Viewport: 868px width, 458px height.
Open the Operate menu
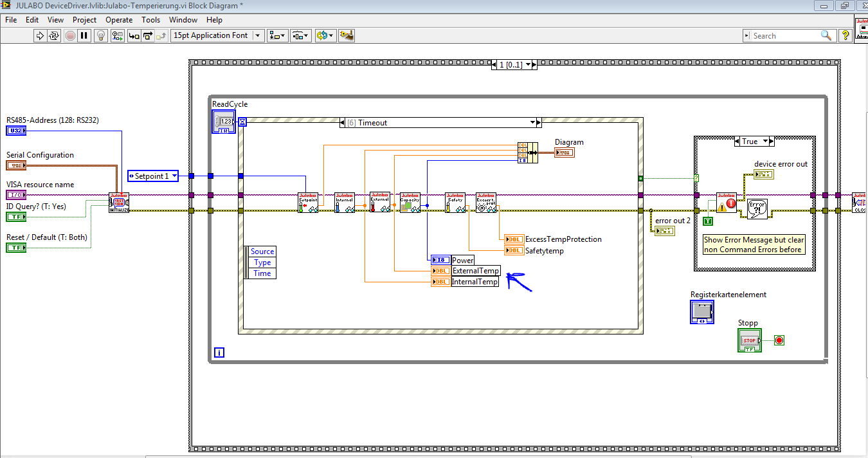coord(119,20)
